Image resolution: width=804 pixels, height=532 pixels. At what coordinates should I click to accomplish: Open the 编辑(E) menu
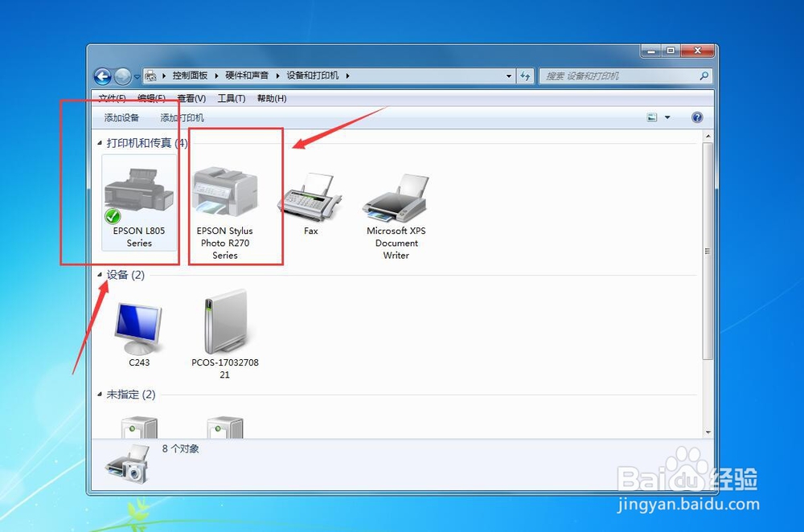pos(151,98)
